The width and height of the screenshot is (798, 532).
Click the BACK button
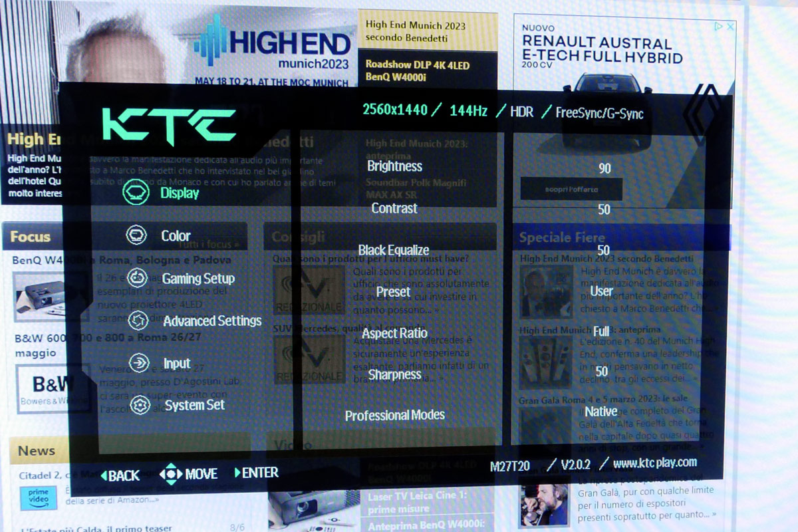(x=120, y=475)
